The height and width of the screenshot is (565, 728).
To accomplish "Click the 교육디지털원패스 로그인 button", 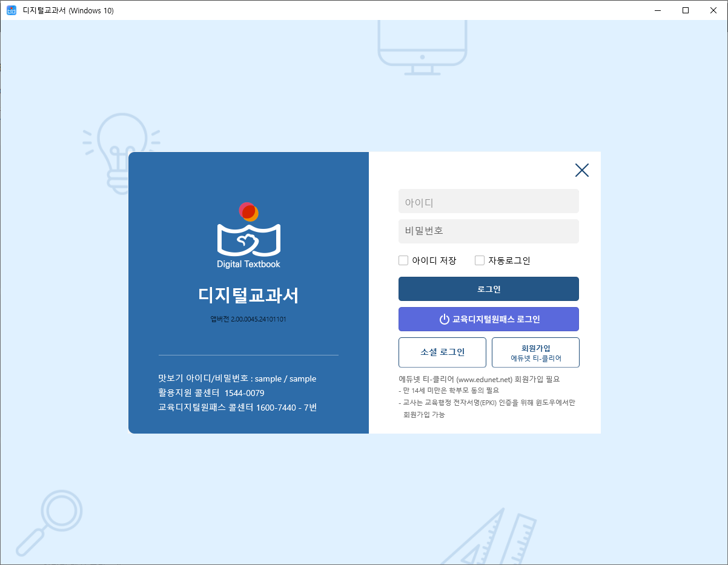I will [x=488, y=319].
